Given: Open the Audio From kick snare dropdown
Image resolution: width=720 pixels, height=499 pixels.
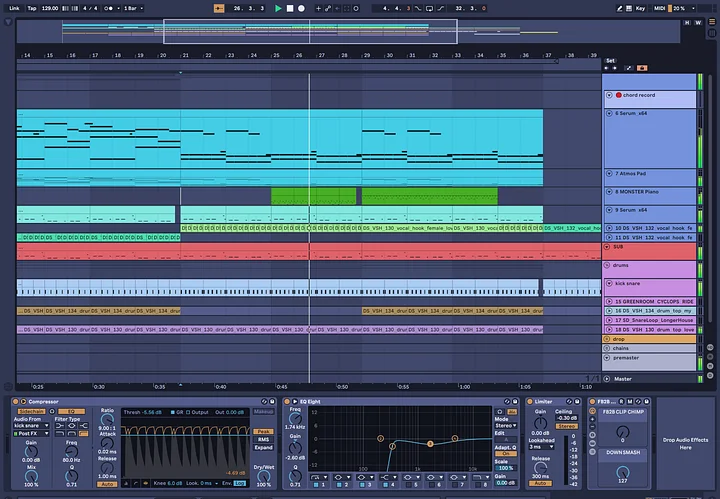Looking at the screenshot, I should 31,426.
